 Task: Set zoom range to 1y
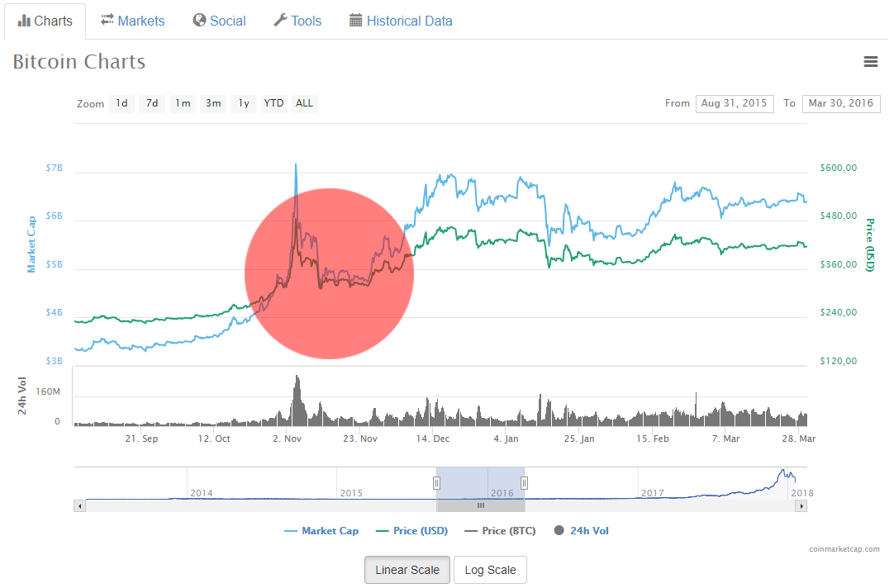pyautogui.click(x=244, y=103)
